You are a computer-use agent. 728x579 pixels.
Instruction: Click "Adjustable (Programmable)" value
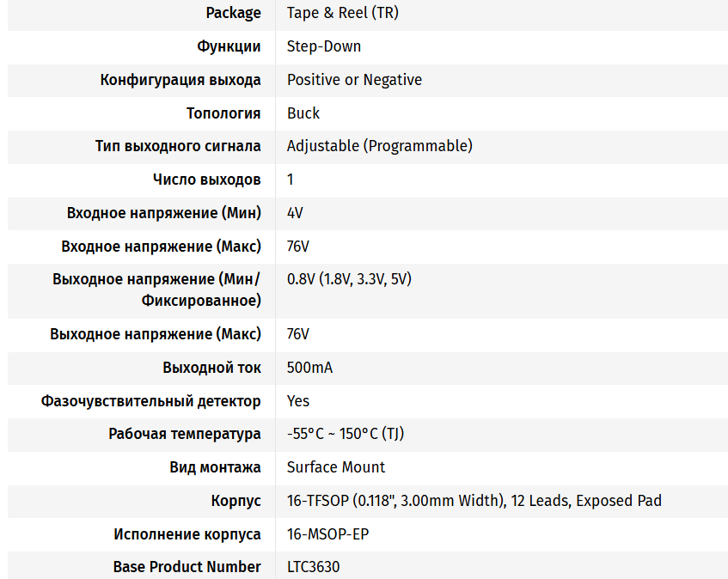click(x=379, y=146)
